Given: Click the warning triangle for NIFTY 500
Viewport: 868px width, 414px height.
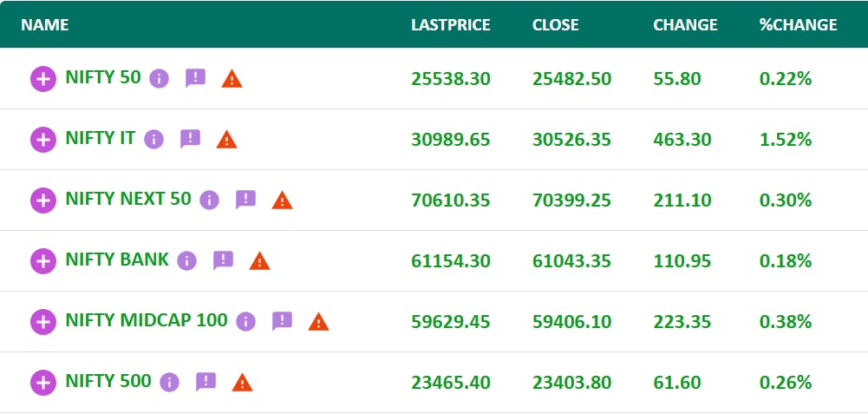Looking at the screenshot, I should point(242,382).
